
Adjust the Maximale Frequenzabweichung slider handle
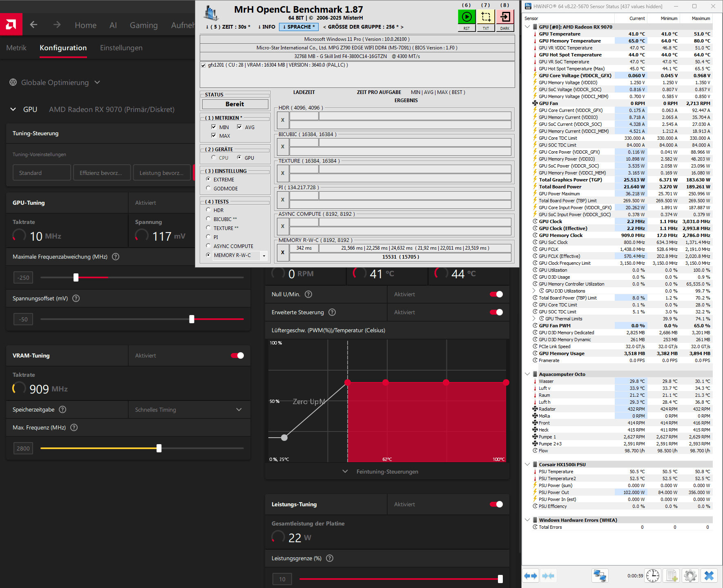pos(76,277)
